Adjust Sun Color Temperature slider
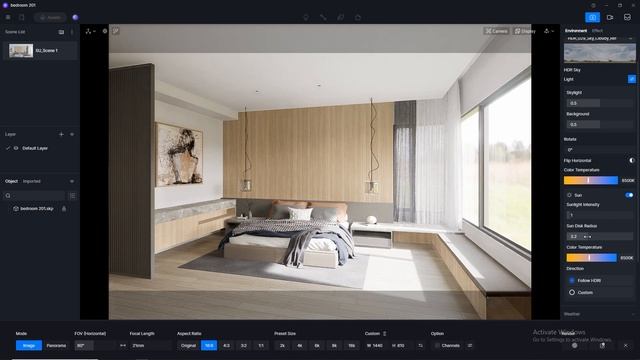Screen dimensions: 640x360 591,258
